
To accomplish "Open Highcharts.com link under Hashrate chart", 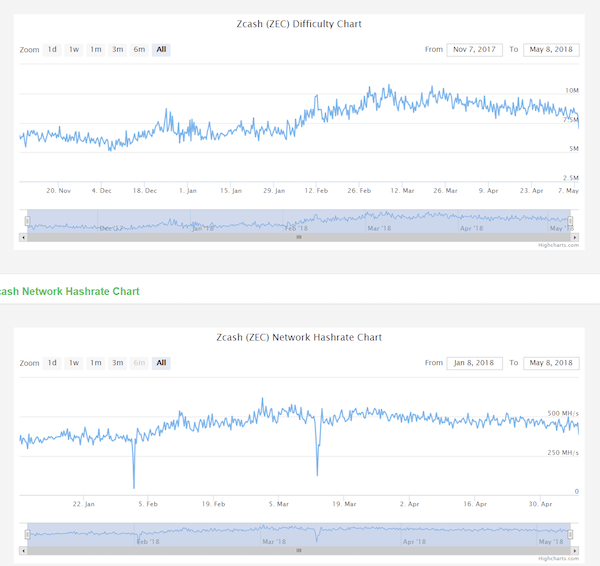I will point(558,559).
